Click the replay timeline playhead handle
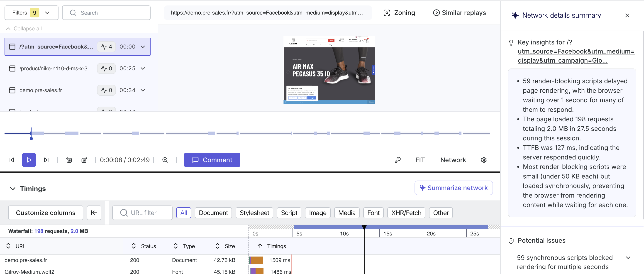Screen dimensions: 644x274 pos(31,138)
